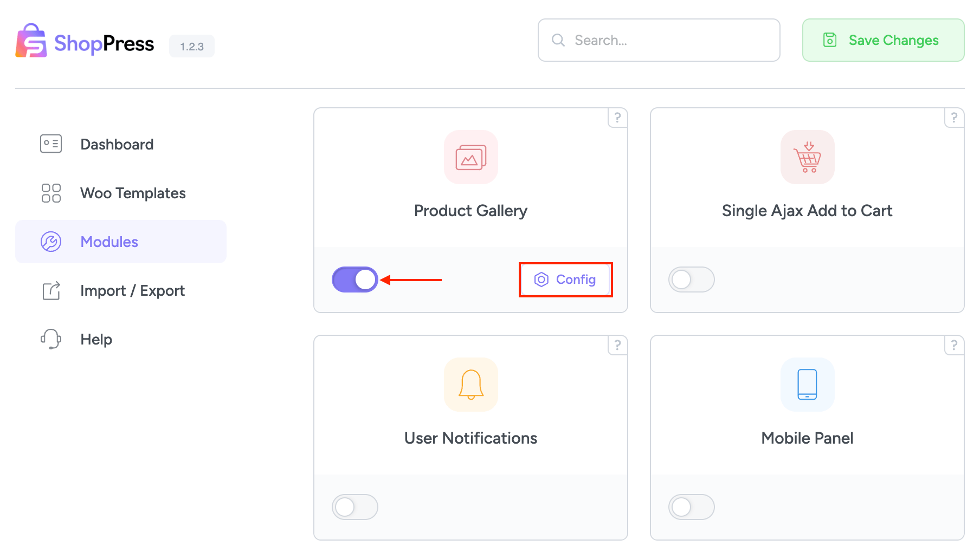Viewport: 980px width, 559px height.
Task: Click the Single Ajax Add to Cart icon
Action: pyautogui.click(x=807, y=157)
